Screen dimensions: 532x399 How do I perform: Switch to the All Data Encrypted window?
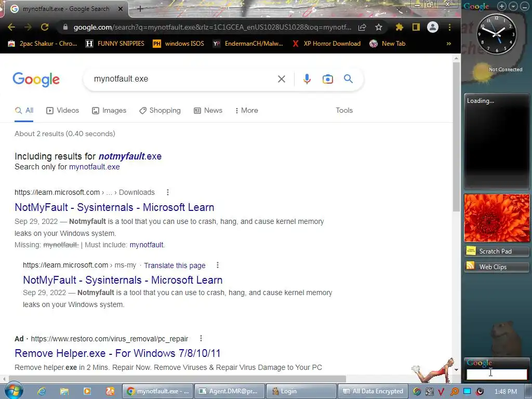tap(374, 391)
